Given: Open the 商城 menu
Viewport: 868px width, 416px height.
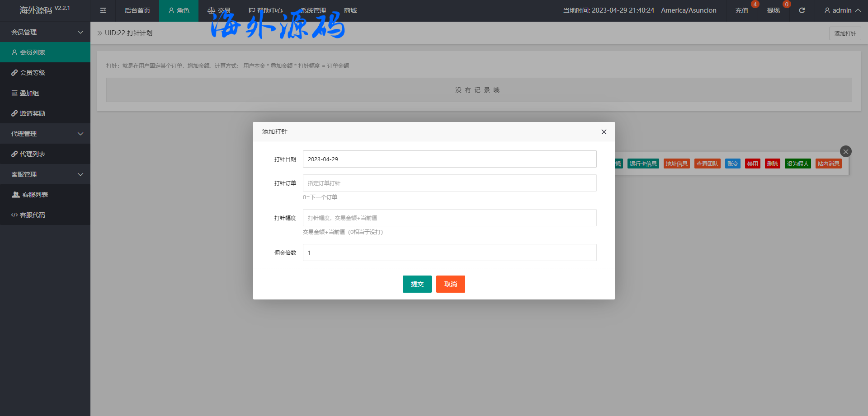Looking at the screenshot, I should click(350, 10).
